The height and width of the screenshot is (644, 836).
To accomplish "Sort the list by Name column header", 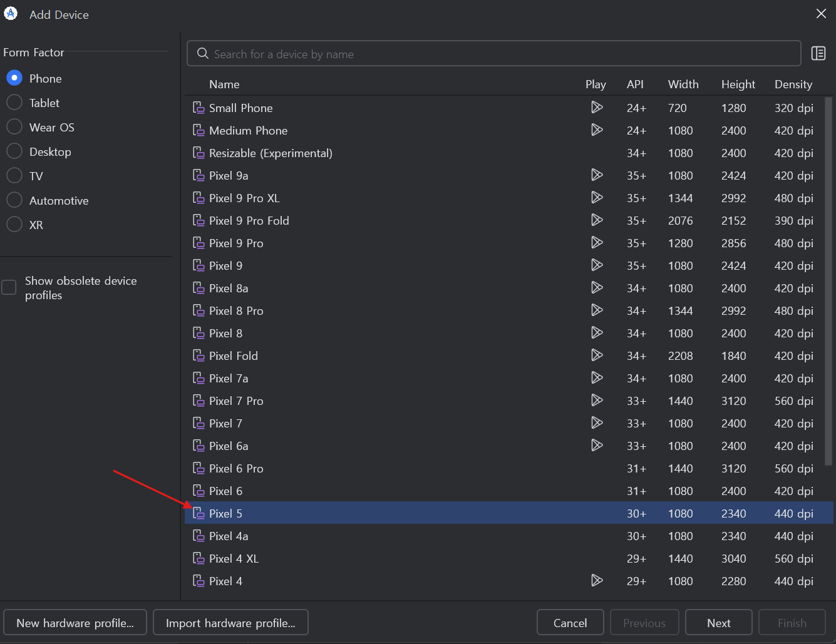I will pyautogui.click(x=224, y=84).
